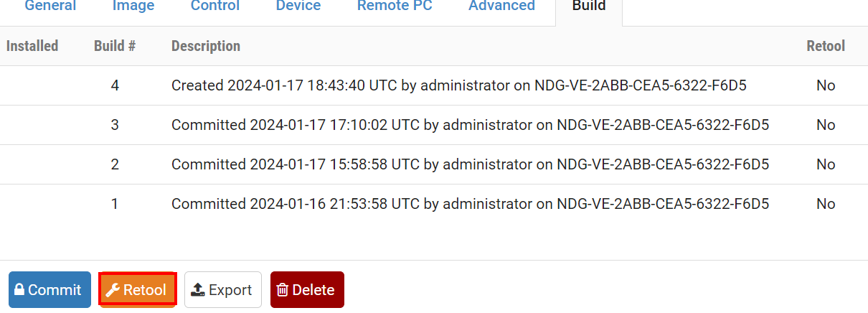
Task: Click the lock icon on Commit button
Action: point(20,290)
